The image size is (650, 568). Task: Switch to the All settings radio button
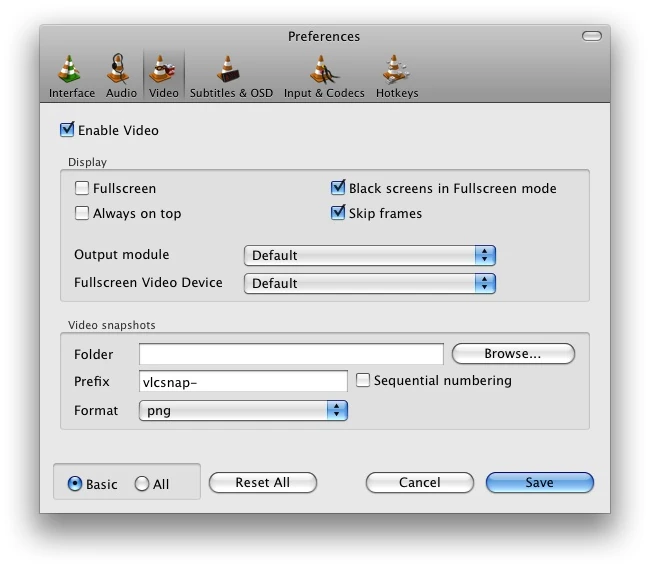(x=142, y=483)
